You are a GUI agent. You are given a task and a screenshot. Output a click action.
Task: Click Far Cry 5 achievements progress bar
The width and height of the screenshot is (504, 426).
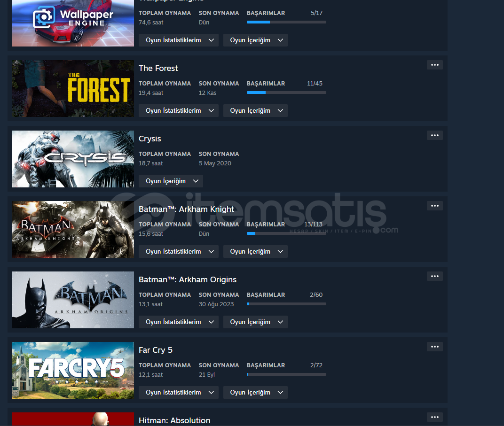[286, 374]
